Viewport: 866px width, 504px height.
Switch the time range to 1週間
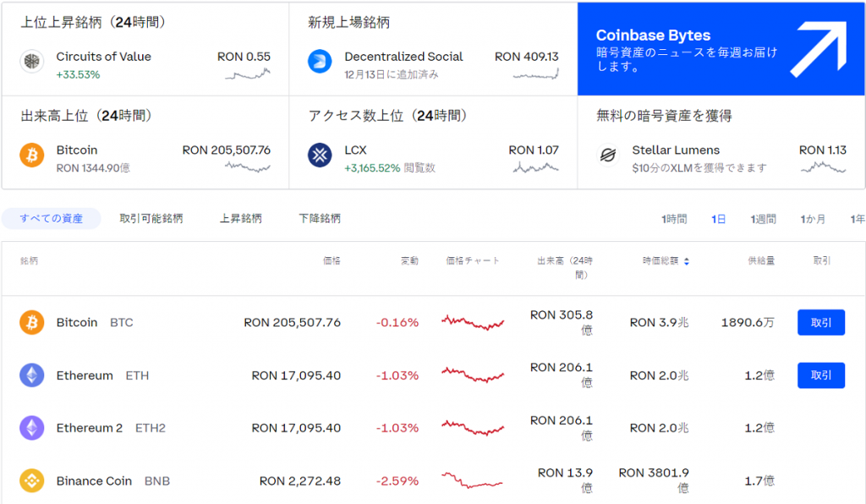(764, 219)
